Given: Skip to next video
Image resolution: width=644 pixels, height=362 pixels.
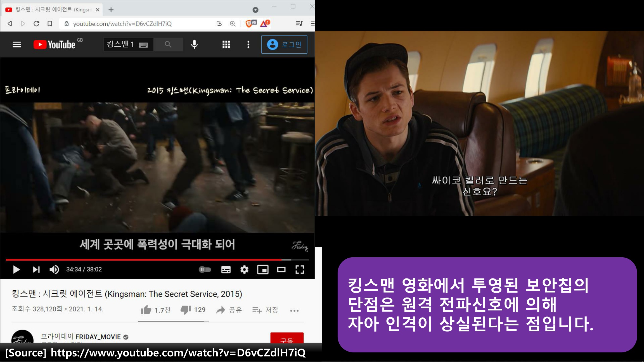Looking at the screenshot, I should [36, 269].
